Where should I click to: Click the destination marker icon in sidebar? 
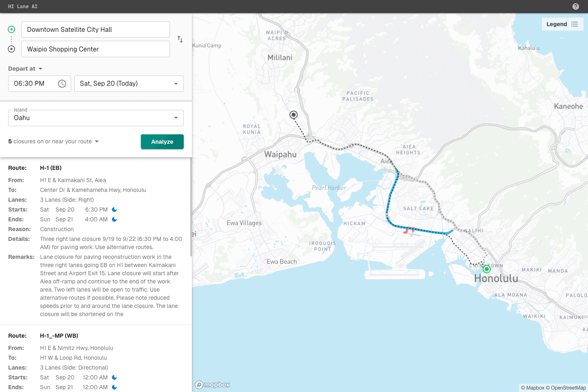(x=11, y=49)
